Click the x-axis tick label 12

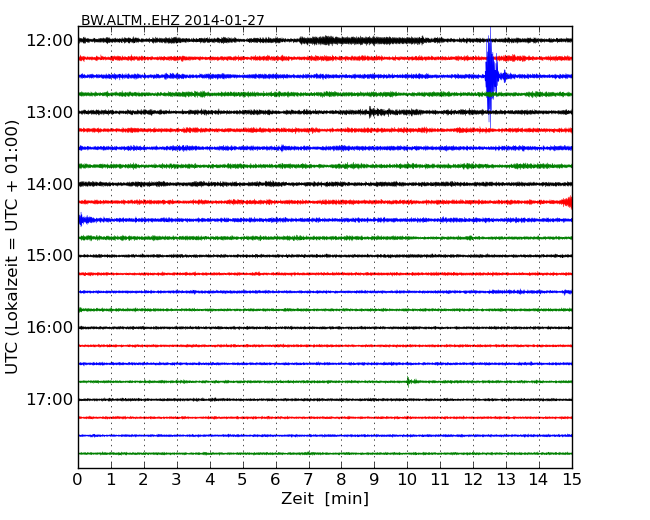[473, 480]
